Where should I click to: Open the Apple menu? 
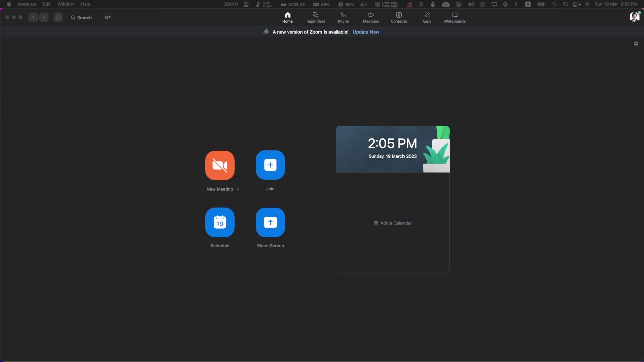[x=9, y=4]
